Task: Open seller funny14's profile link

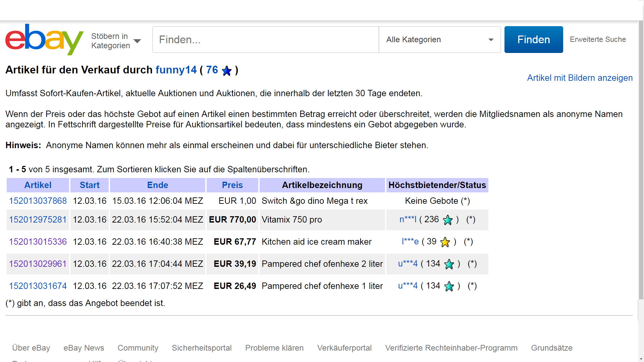Action: coord(176,70)
